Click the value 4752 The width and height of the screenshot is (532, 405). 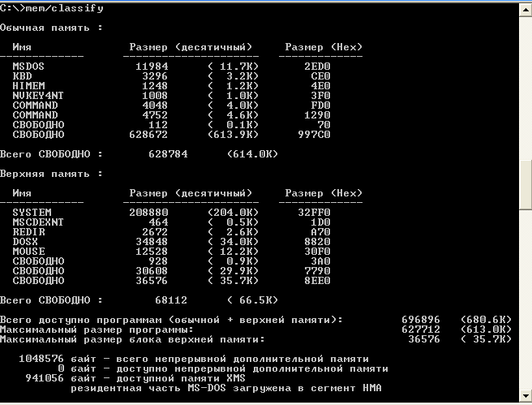point(155,115)
